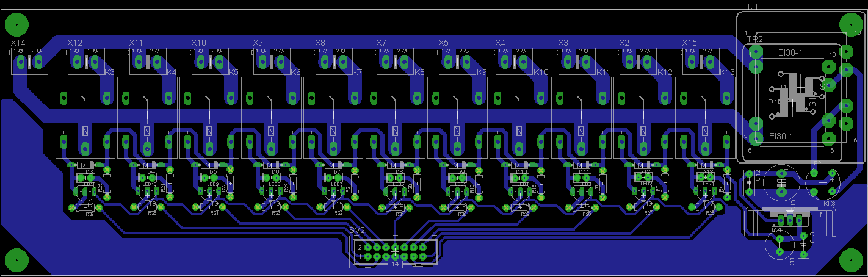Select the X10 terminal block

211,61
